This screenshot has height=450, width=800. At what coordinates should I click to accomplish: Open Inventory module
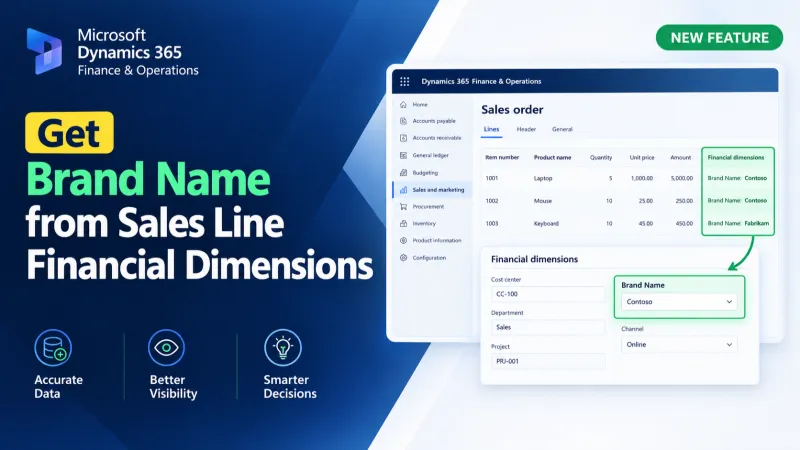coord(424,223)
